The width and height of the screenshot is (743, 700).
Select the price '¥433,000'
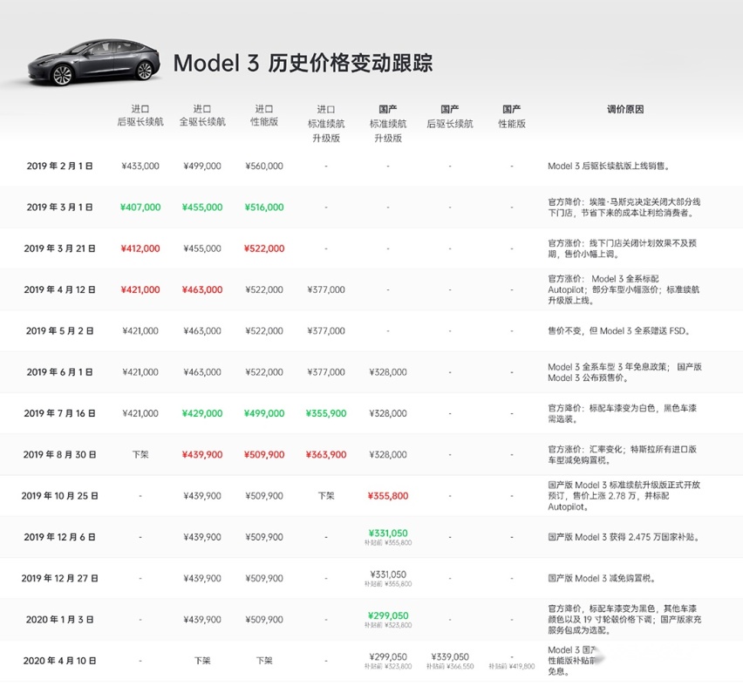click(x=140, y=167)
